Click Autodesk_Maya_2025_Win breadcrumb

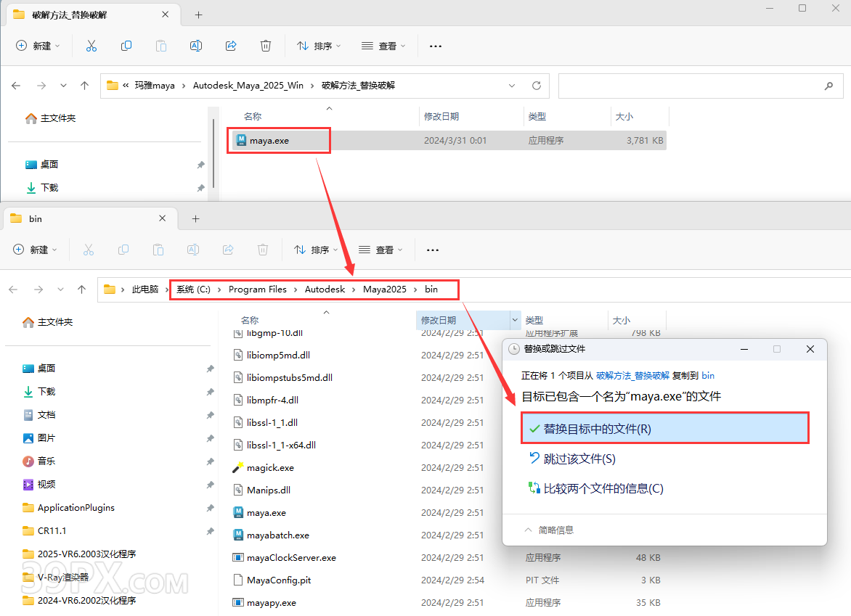248,86
